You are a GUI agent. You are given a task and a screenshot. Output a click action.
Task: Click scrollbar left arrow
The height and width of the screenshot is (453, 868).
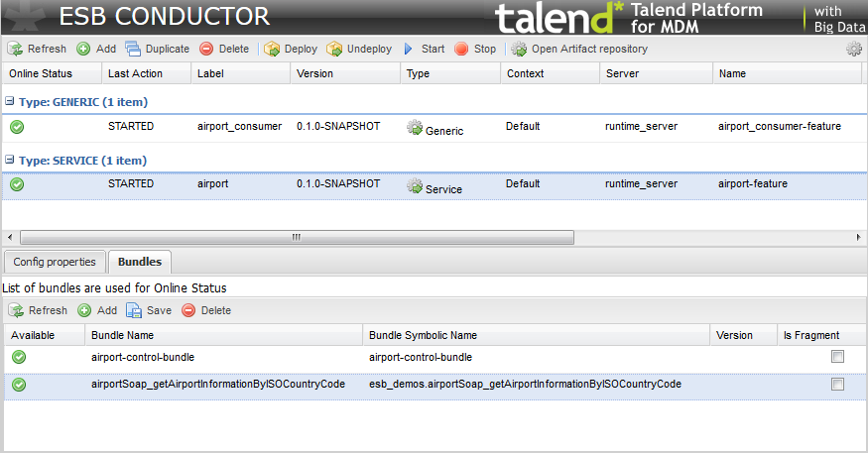tap(9, 237)
